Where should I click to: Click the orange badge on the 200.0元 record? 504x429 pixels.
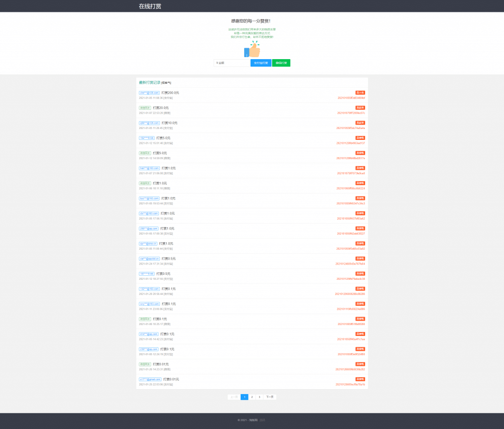coord(360,93)
